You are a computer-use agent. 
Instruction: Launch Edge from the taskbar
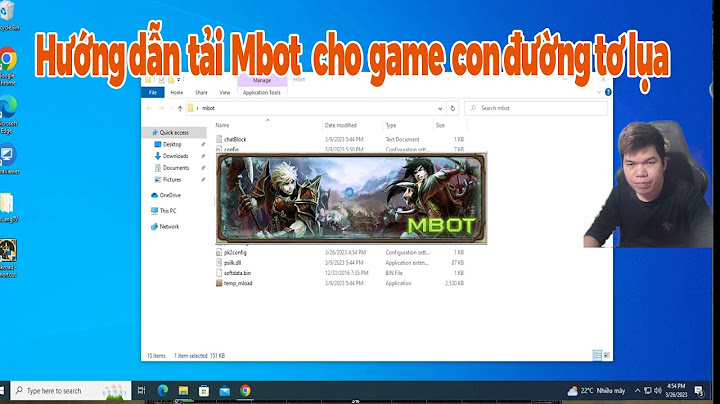163,391
